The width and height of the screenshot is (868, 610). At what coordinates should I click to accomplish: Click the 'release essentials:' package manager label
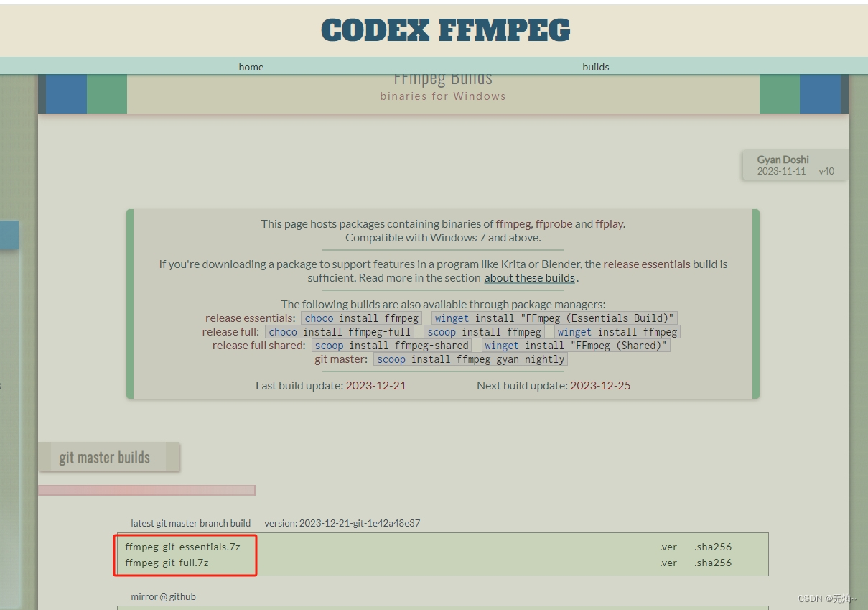[x=251, y=318]
